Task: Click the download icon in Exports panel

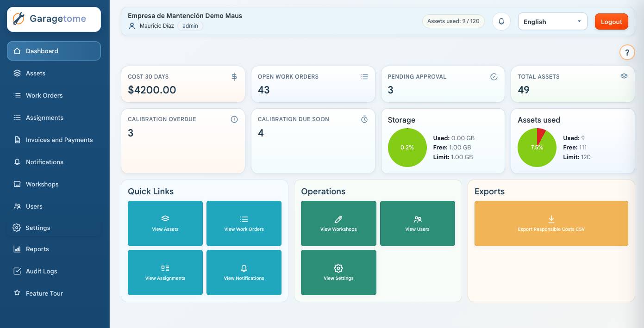Action: (551, 219)
